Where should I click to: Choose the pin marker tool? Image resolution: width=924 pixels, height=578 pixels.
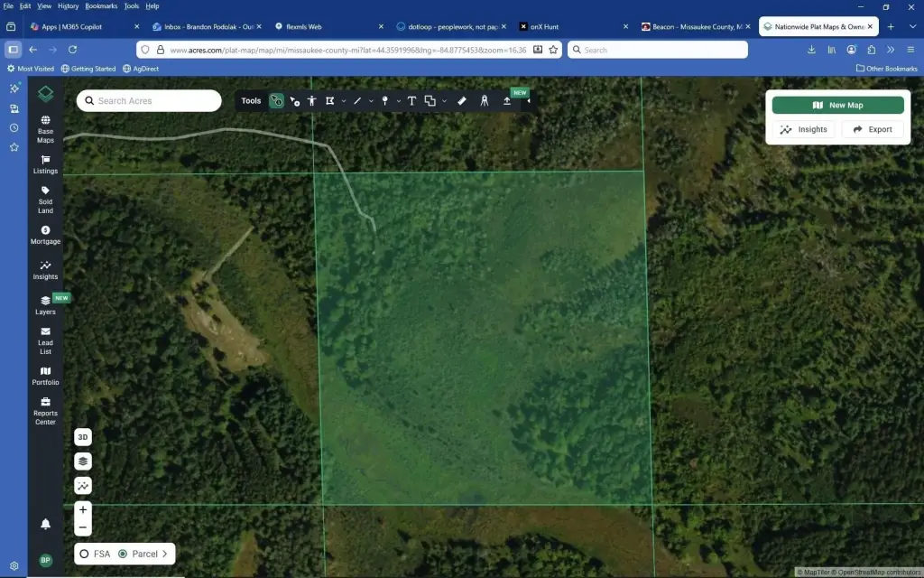coord(385,101)
